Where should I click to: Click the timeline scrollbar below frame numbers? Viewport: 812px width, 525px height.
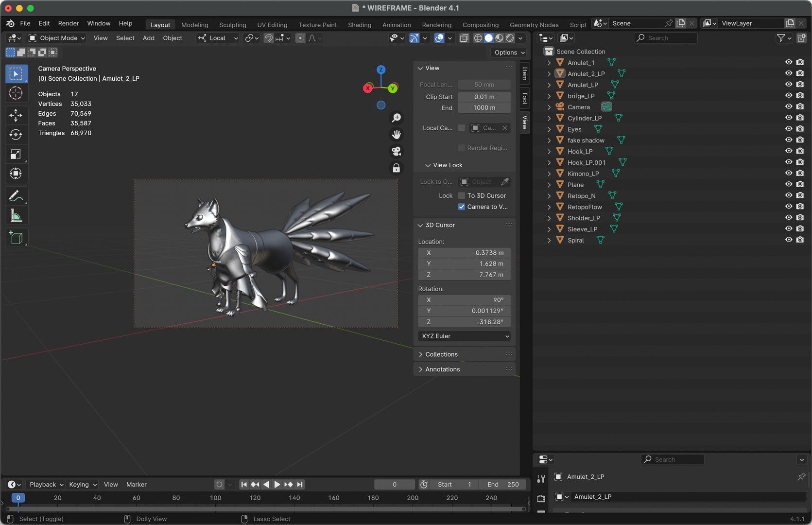coord(265,509)
